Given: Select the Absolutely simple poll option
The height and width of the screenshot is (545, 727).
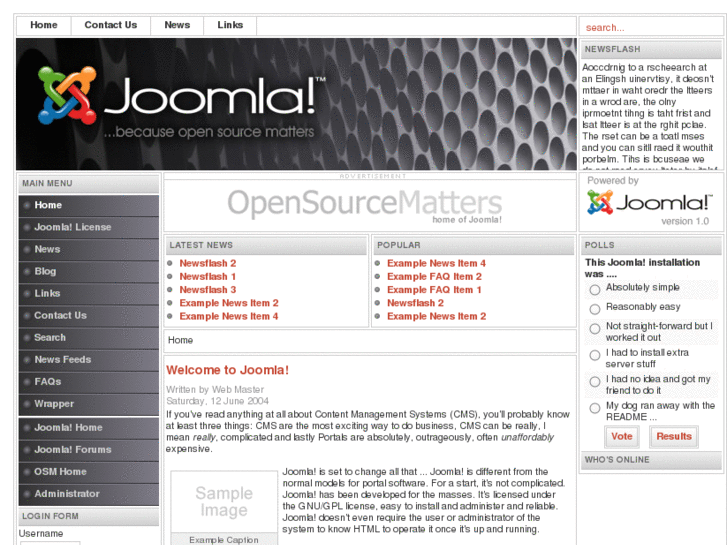Looking at the screenshot, I should 595,290.
